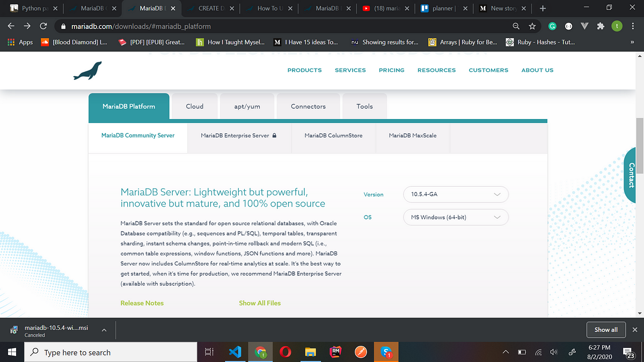Open the Ruby - Hashes bookmark
The image size is (644, 362).
pos(541,42)
